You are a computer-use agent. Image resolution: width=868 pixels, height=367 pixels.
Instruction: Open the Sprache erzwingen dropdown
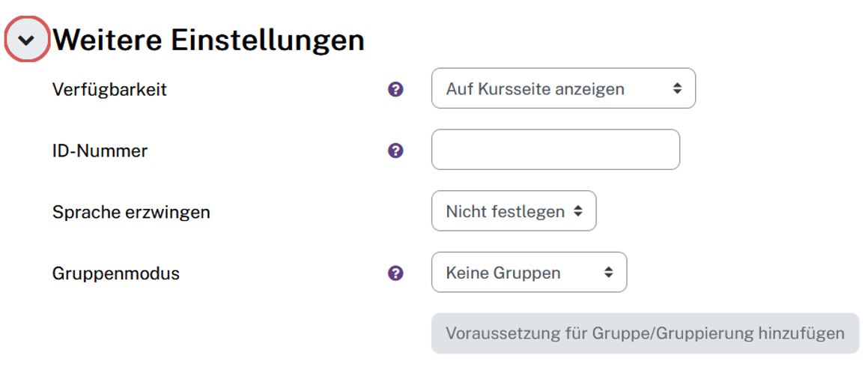[514, 211]
